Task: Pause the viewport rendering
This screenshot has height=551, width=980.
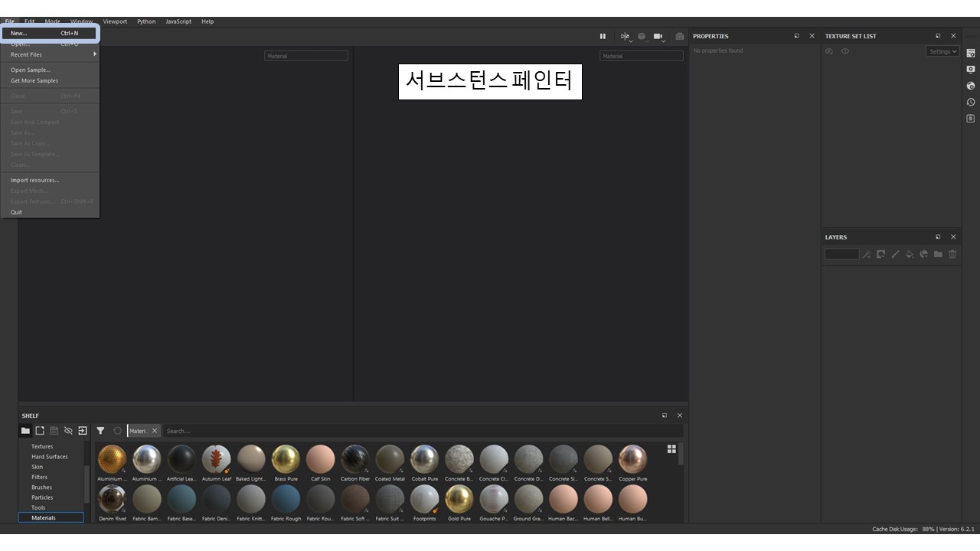Action: [x=603, y=36]
